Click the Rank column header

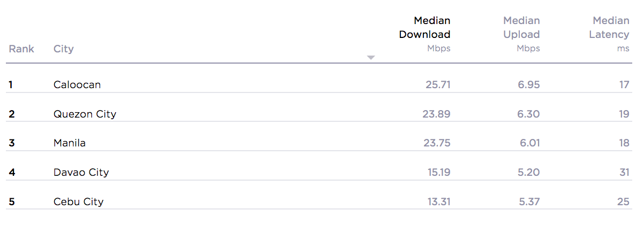click(21, 49)
